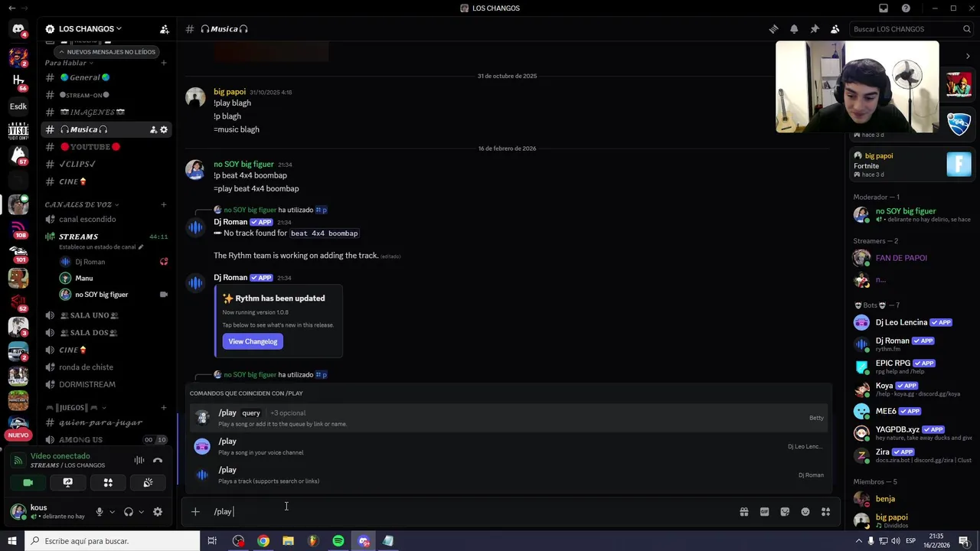The height and width of the screenshot is (551, 980).
Task: Open emoji picker
Action: tap(805, 512)
